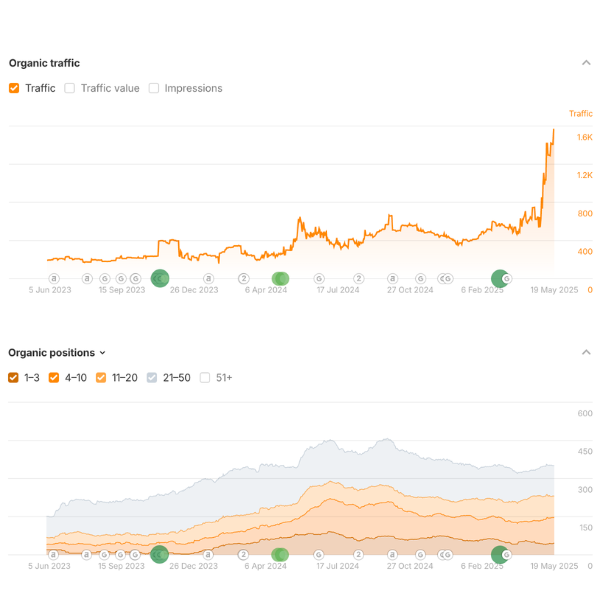Viewport: 600px width, 600px height.
Task: Click green marker near 6 Apr 2024, traffic chart
Action: tap(280, 278)
